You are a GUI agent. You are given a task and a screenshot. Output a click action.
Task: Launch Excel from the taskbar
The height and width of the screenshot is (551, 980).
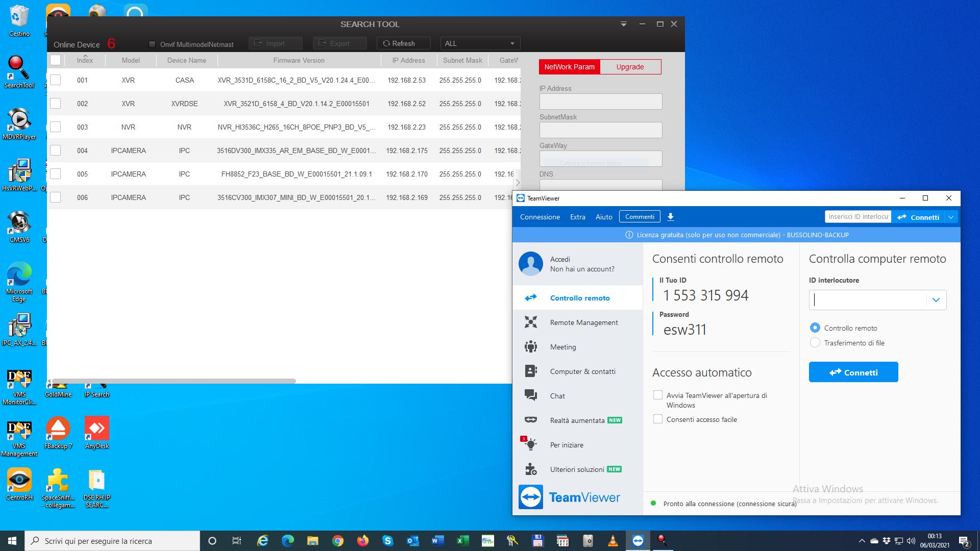[x=462, y=541]
